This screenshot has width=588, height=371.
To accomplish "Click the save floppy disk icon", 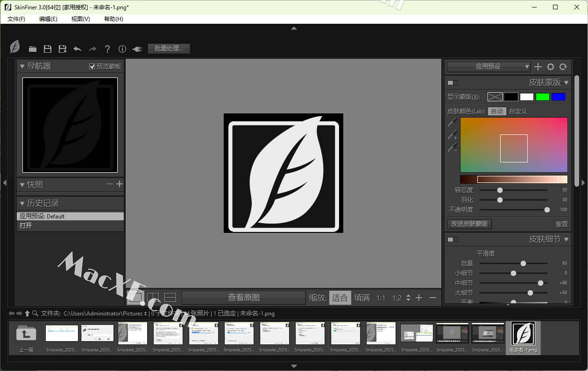I will coord(48,49).
